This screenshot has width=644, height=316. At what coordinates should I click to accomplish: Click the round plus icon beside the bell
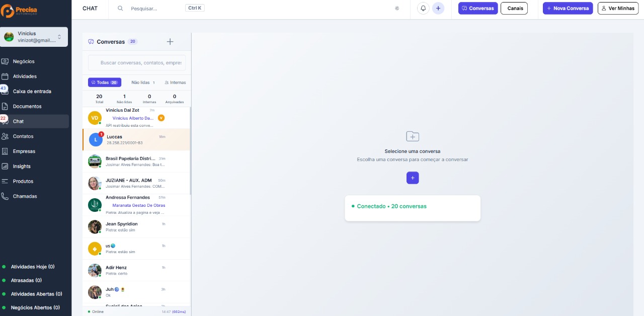coord(438,9)
